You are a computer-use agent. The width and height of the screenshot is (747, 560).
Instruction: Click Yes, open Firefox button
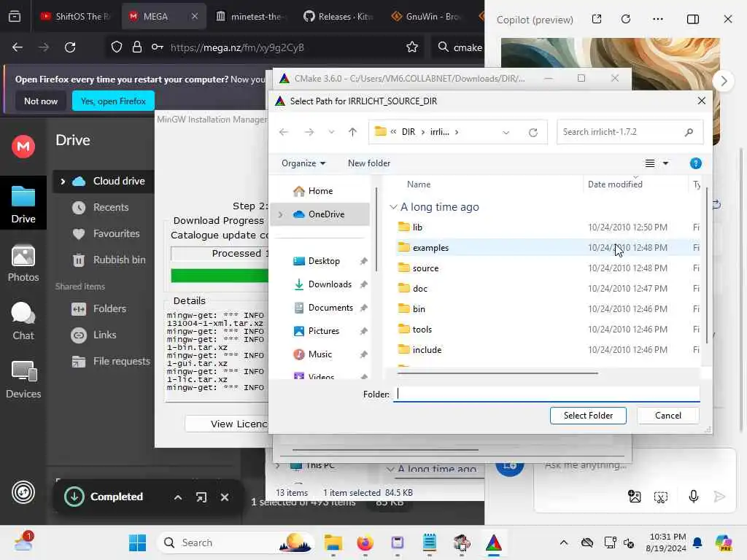[113, 101]
